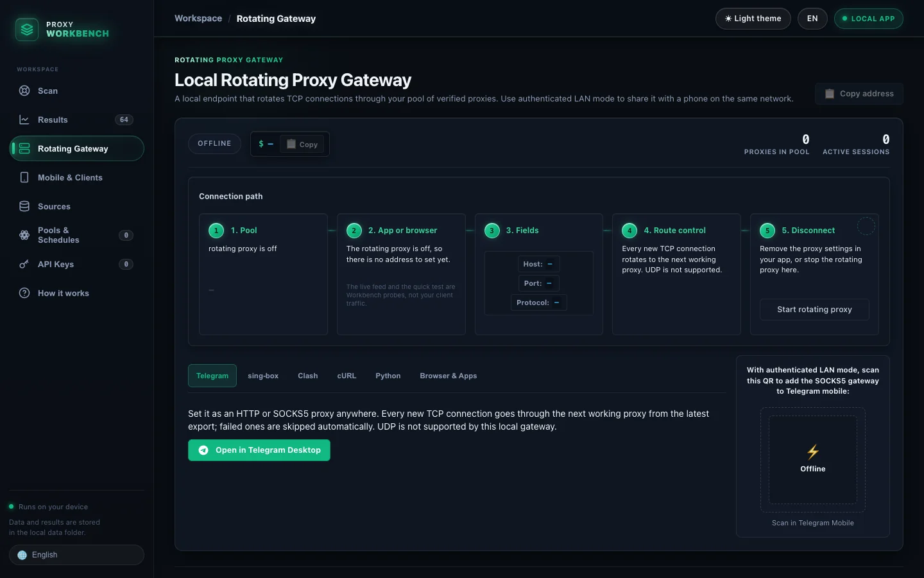Image resolution: width=924 pixels, height=578 pixels.
Task: Switch to the sing-box tab
Action: tap(263, 376)
